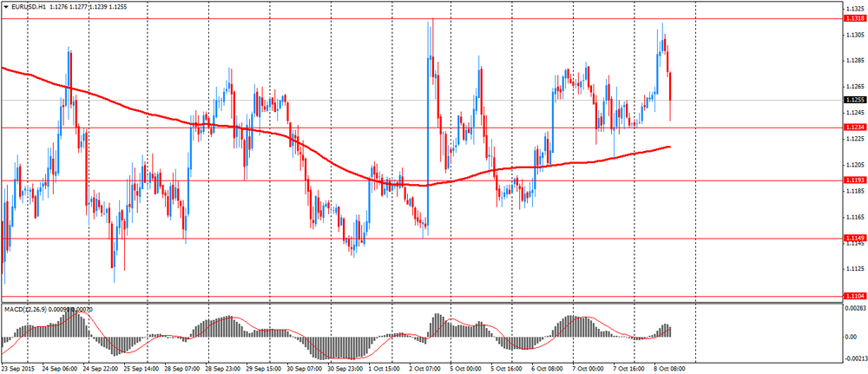This screenshot has width=868, height=374.
Task: Click the 1.1185 value on price axis
Action: click(855, 191)
